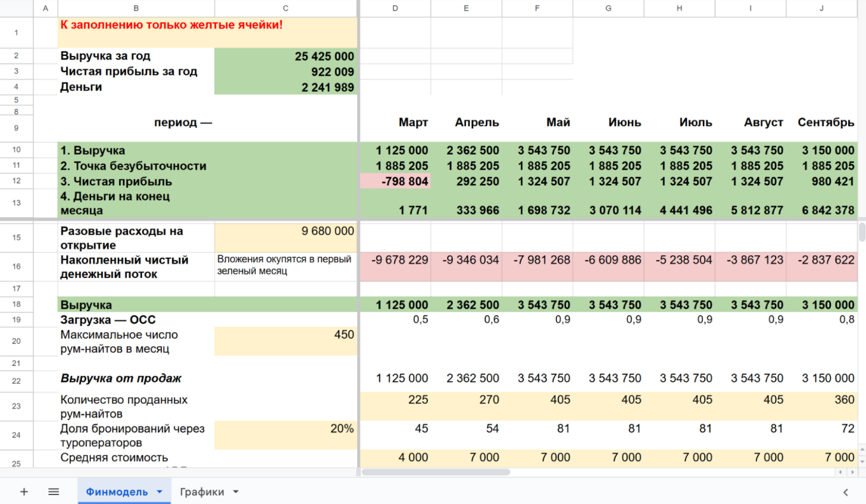866x504 pixels.
Task: Click the horizontal scroll right arrow
Action: tap(852, 472)
